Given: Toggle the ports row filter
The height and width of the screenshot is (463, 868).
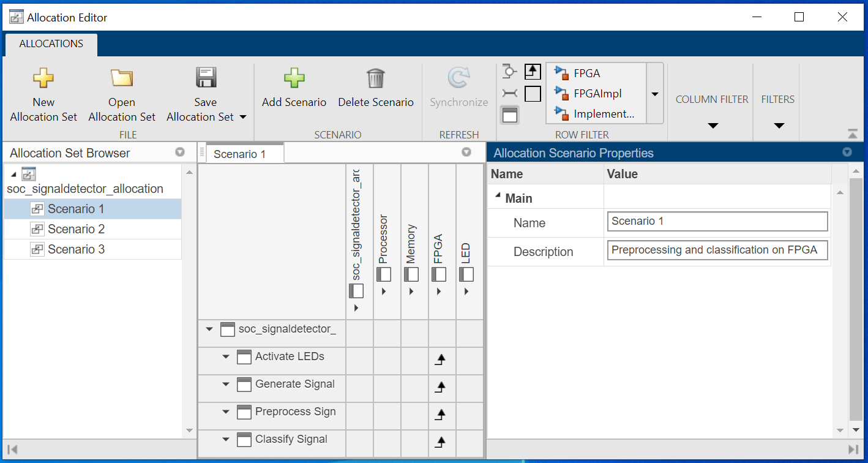Looking at the screenshot, I should [x=510, y=72].
